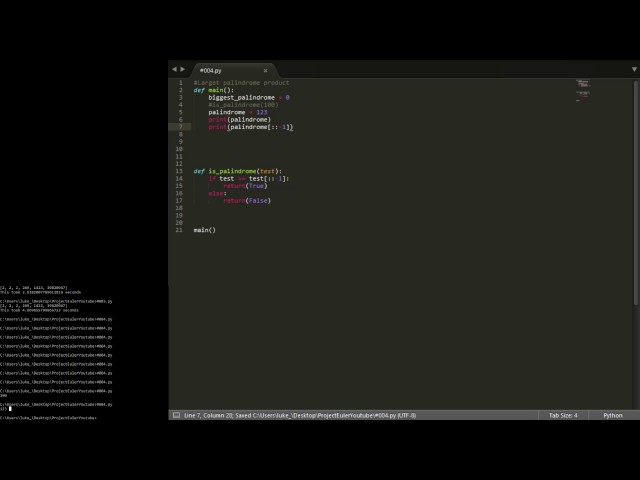Viewport: 640px width, 480px height.
Task: Click the else: line
Action: click(x=217, y=193)
